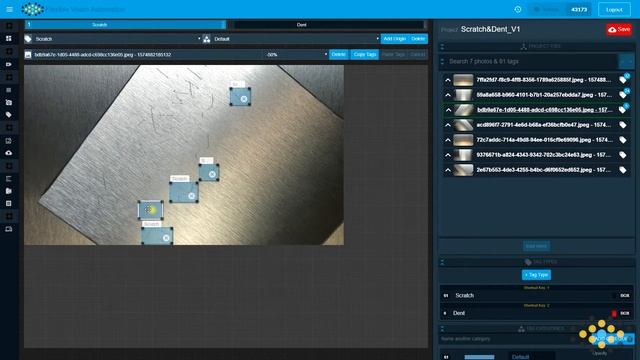
Task: Click tag icon on 7ffa2fd7 photo row
Action: [x=623, y=80]
